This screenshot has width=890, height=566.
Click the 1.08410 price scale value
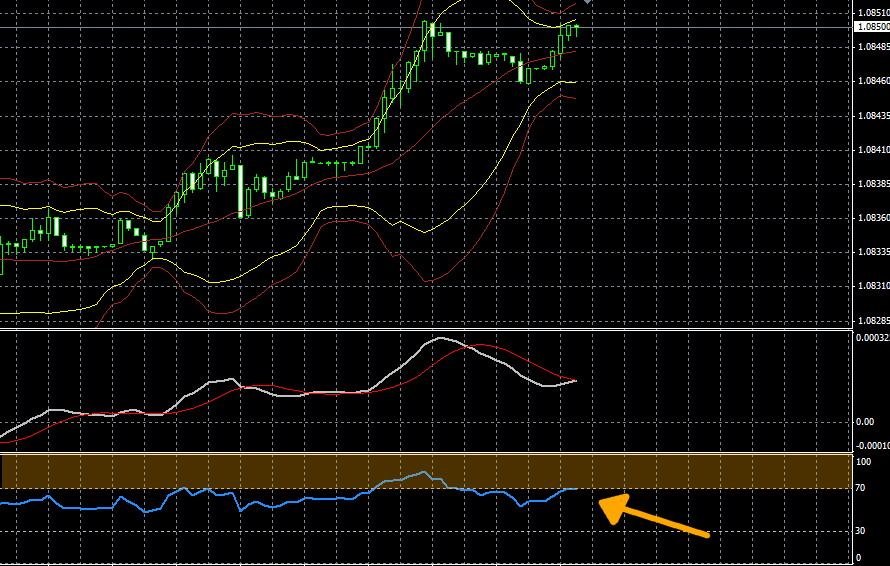pos(874,150)
